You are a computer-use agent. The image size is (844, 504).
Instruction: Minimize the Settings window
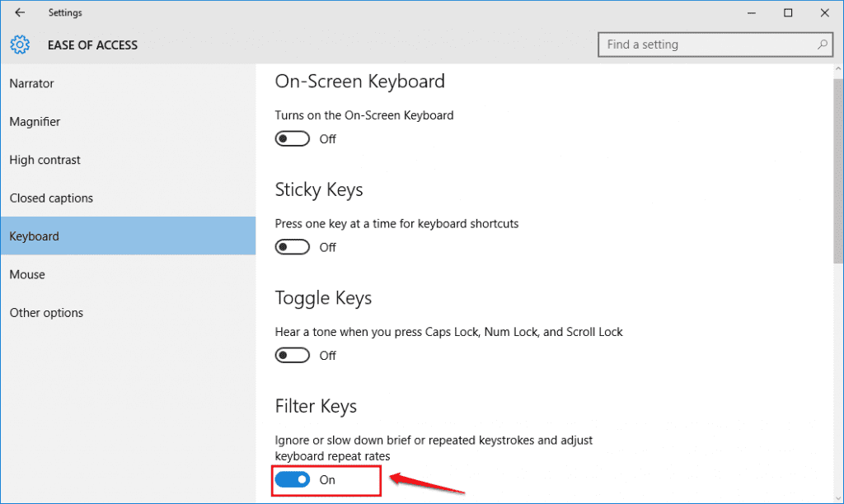pos(752,13)
